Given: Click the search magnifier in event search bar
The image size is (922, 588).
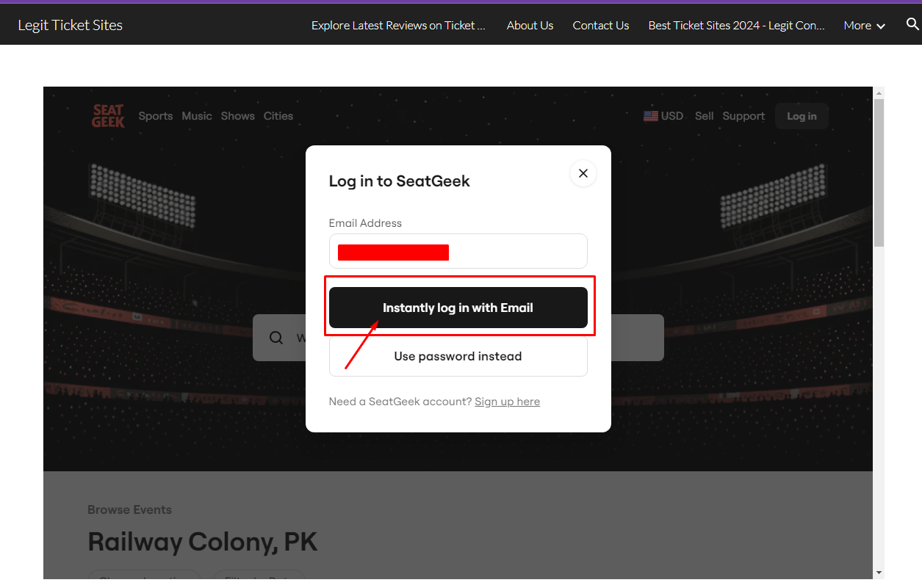Looking at the screenshot, I should click(276, 338).
